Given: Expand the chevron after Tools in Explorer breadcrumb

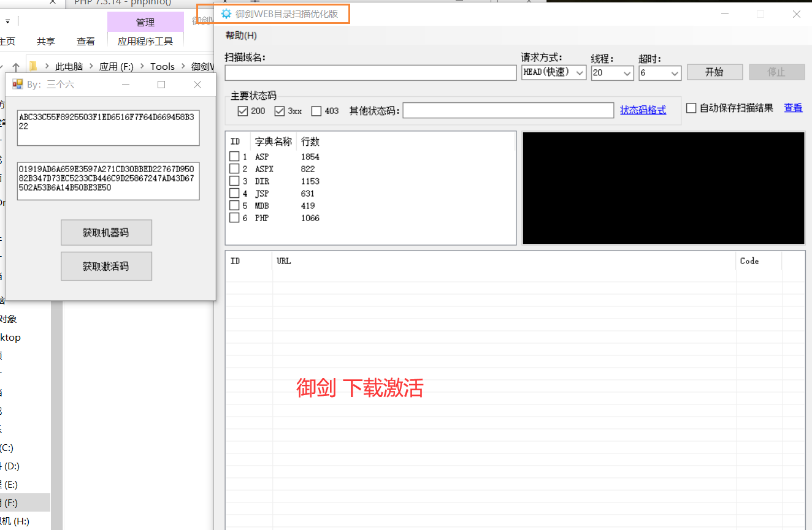Looking at the screenshot, I should [x=183, y=66].
